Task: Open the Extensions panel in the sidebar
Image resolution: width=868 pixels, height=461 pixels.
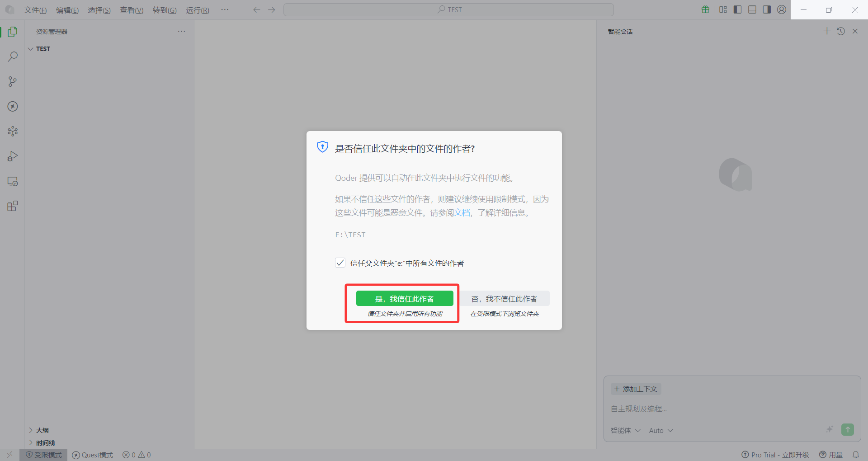Action: tap(12, 206)
